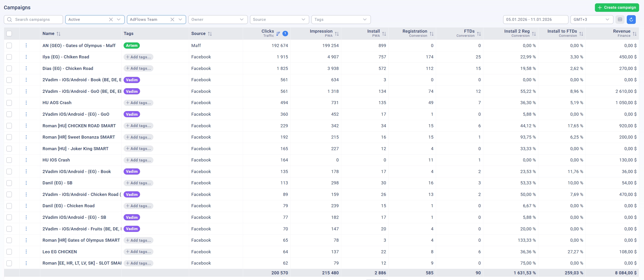The image size is (644, 280).
Task: Add tags to HU AOS Crash
Action: coord(138,103)
